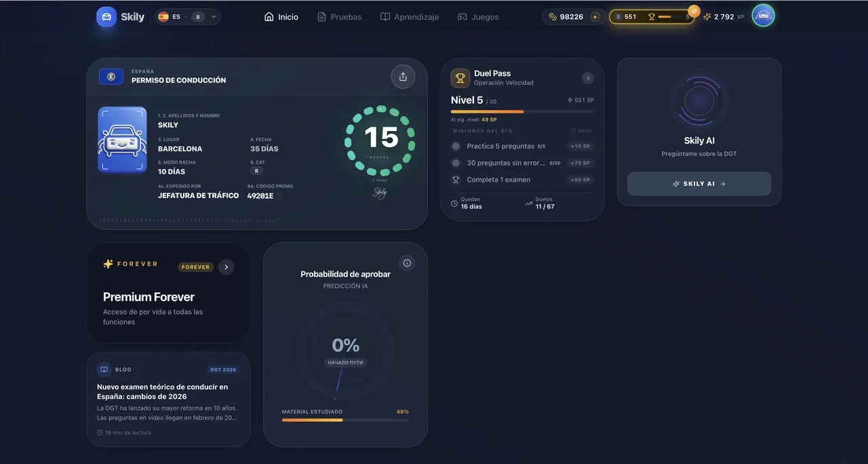Click the lightning icon beside 551 SP

(570, 100)
